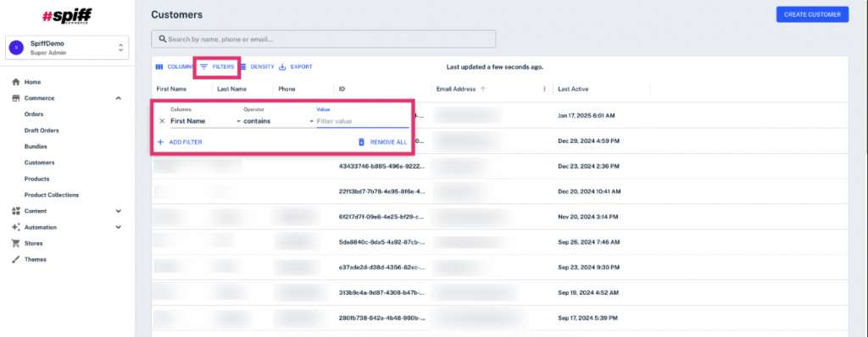
Task: Click the Spiff Commerce logo
Action: [66, 17]
